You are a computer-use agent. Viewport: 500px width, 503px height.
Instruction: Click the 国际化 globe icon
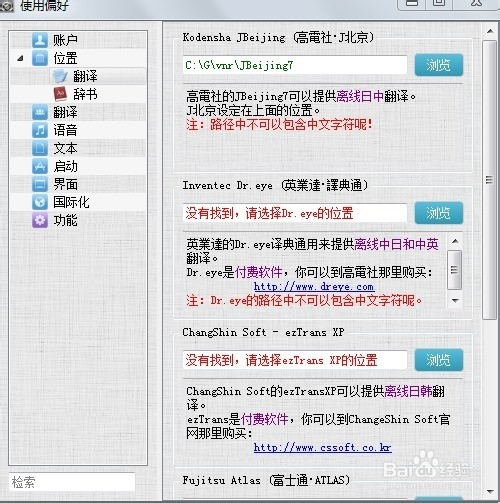pyautogui.click(x=40, y=202)
